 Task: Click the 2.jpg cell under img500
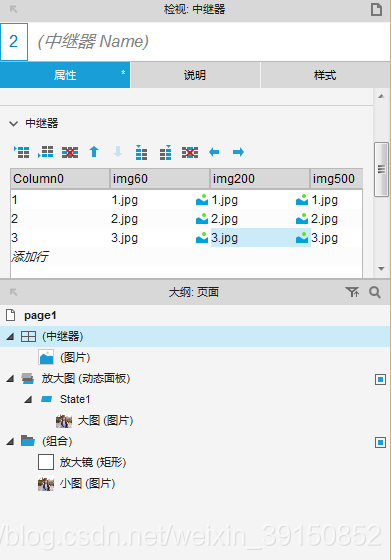tap(336, 219)
